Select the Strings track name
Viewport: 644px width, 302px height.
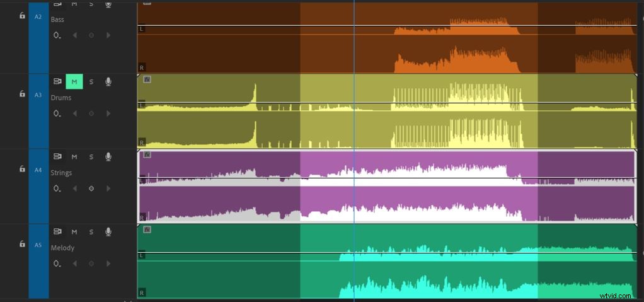pos(62,173)
